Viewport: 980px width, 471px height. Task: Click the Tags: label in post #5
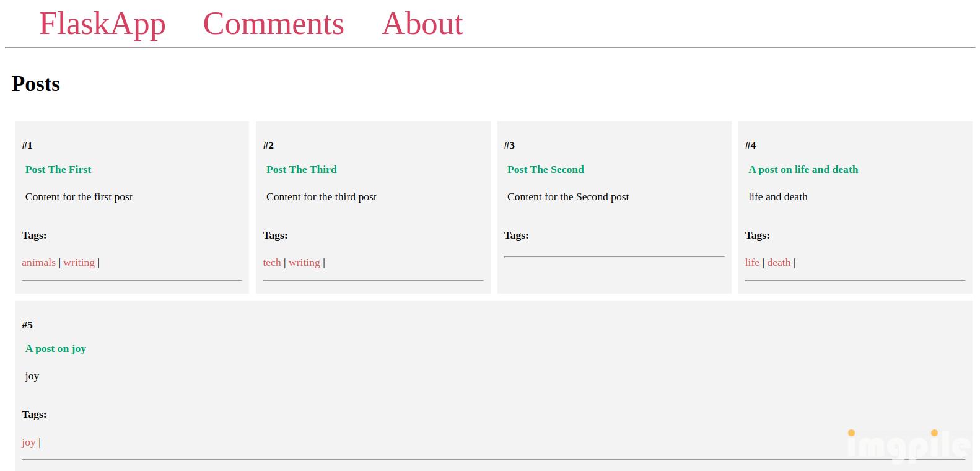click(34, 414)
